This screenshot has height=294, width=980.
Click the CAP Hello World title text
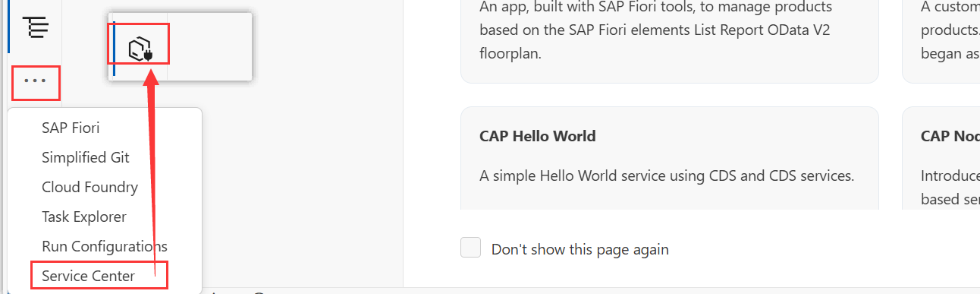(538, 137)
